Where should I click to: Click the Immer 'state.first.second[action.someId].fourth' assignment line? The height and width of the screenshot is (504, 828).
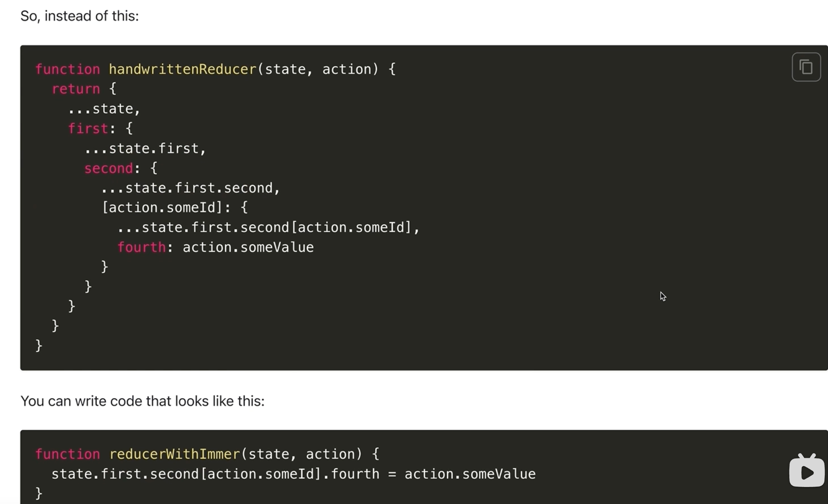click(293, 474)
